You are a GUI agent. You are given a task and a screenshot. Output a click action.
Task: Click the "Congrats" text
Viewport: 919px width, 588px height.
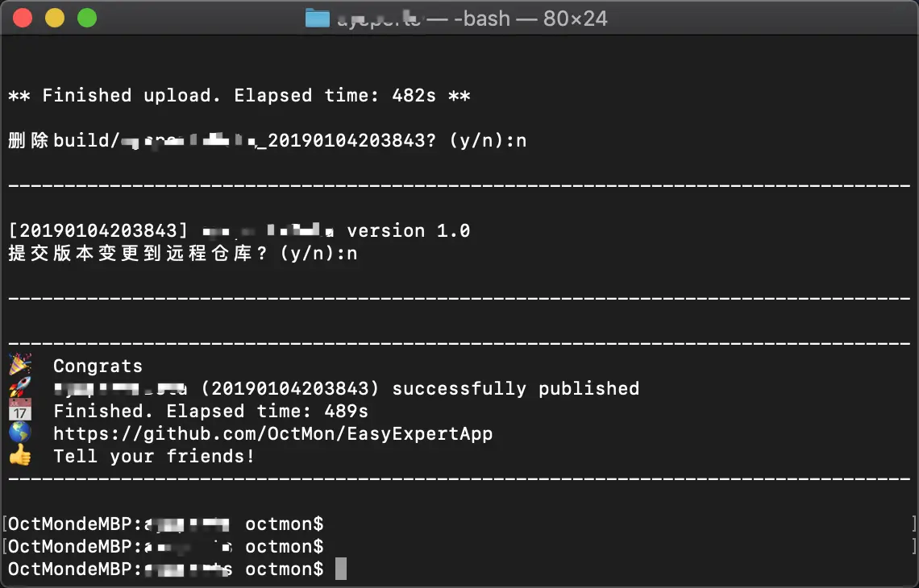98,366
